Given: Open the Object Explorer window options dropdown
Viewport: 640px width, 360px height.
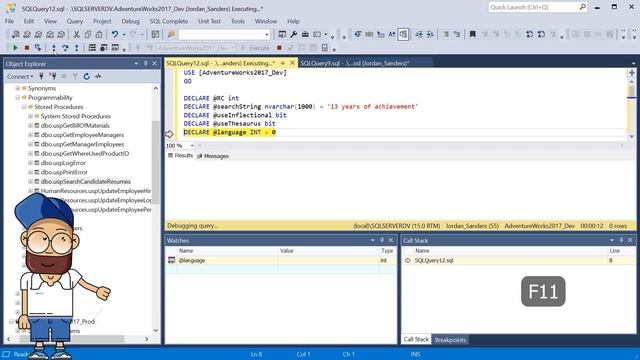Looking at the screenshot, I should coord(136,64).
